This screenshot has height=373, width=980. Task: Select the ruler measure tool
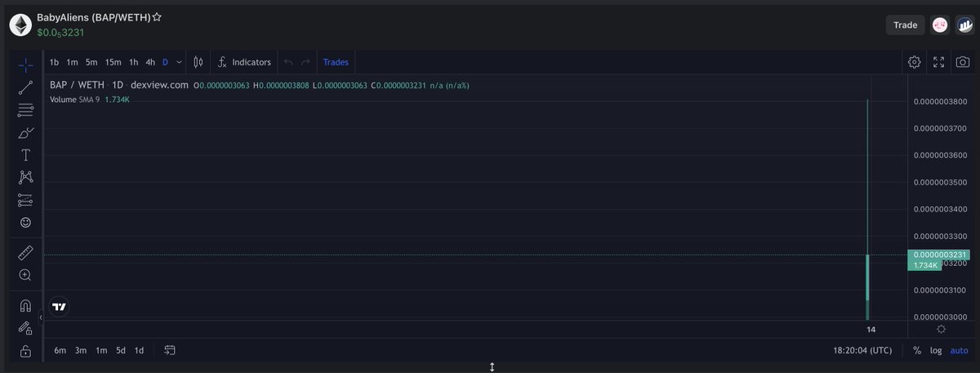tap(25, 253)
